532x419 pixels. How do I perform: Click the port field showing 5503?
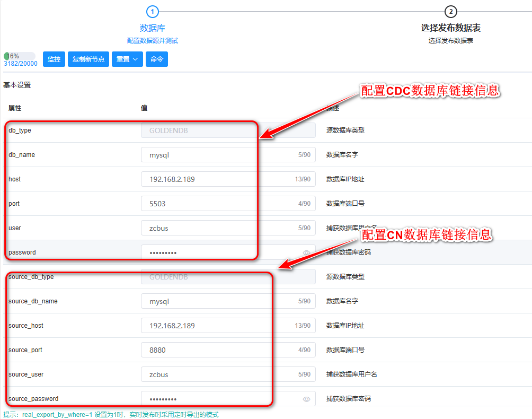coord(217,204)
